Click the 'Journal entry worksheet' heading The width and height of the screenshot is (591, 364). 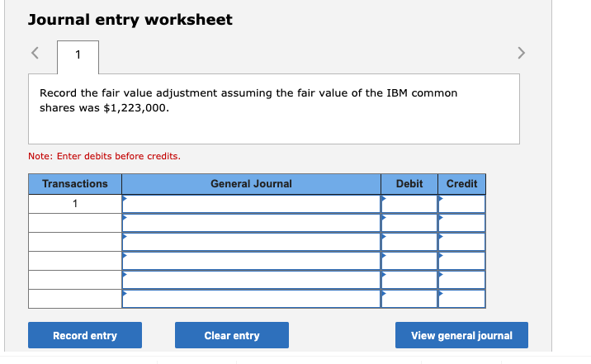[x=130, y=20]
